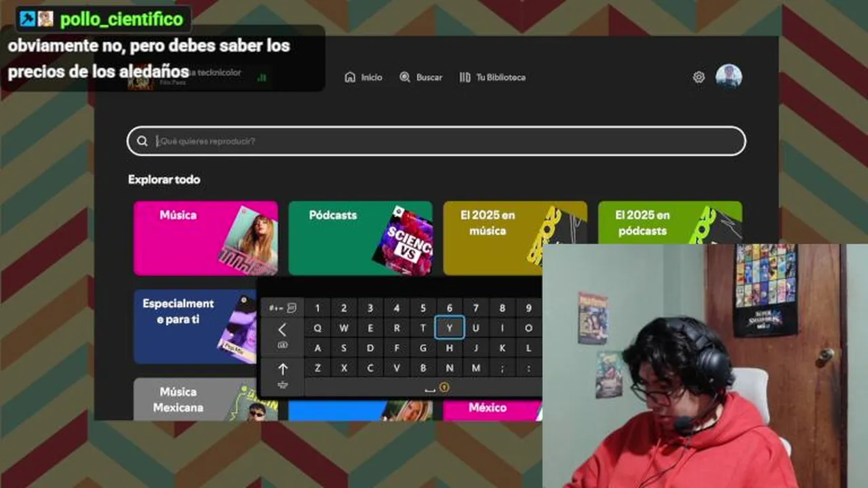This screenshot has height=488, width=868.
Task: Tap the O key on keyboard
Action: click(529, 328)
